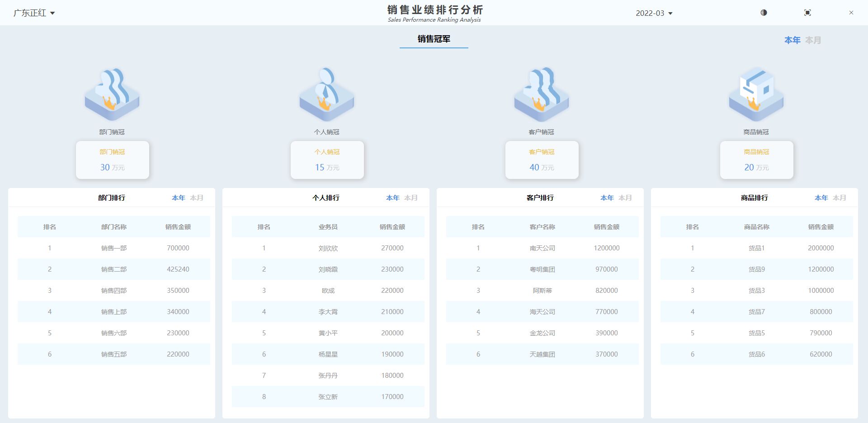Image resolution: width=868 pixels, height=423 pixels.
Task: Click the individual sales champion icon
Action: click(x=326, y=95)
